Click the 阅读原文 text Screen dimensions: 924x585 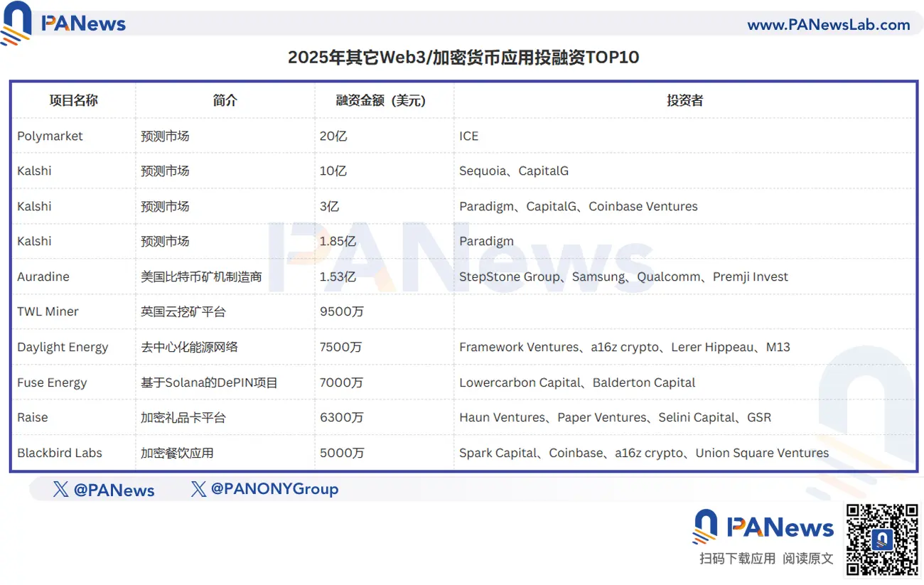point(808,558)
